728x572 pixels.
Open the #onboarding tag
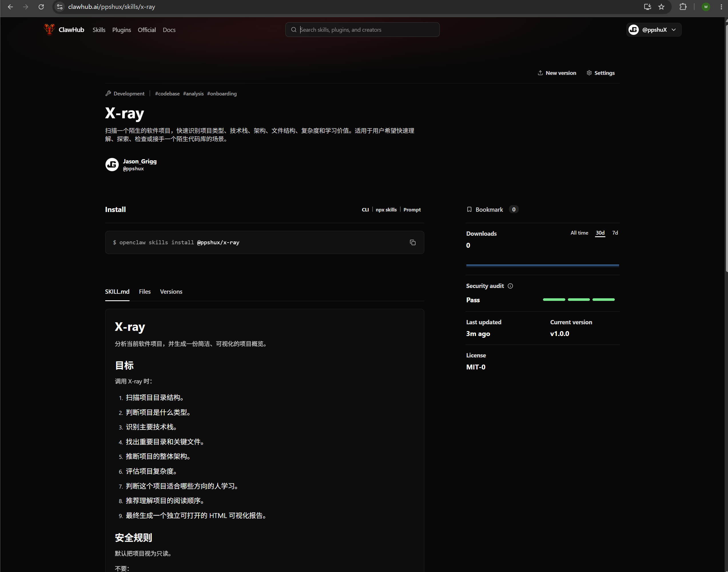(x=222, y=94)
